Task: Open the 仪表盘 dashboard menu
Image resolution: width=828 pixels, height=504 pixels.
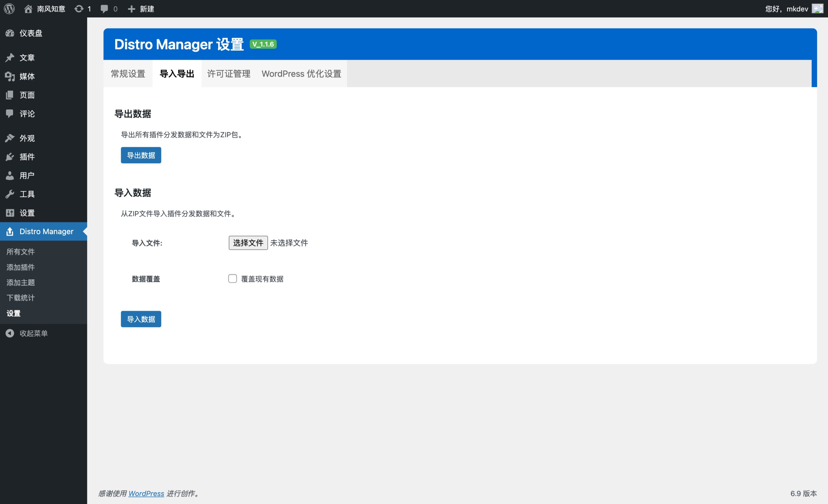Action: click(x=31, y=33)
